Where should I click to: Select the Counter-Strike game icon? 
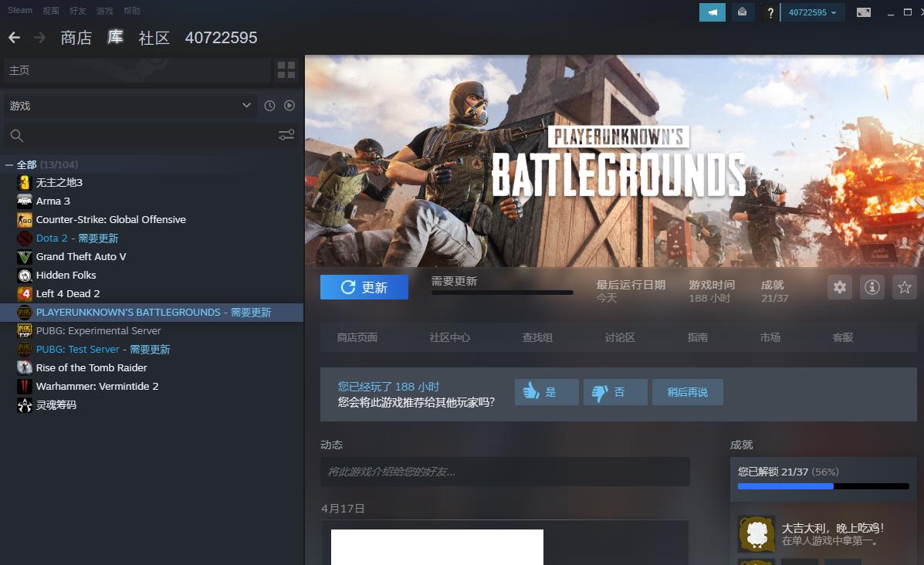point(24,220)
